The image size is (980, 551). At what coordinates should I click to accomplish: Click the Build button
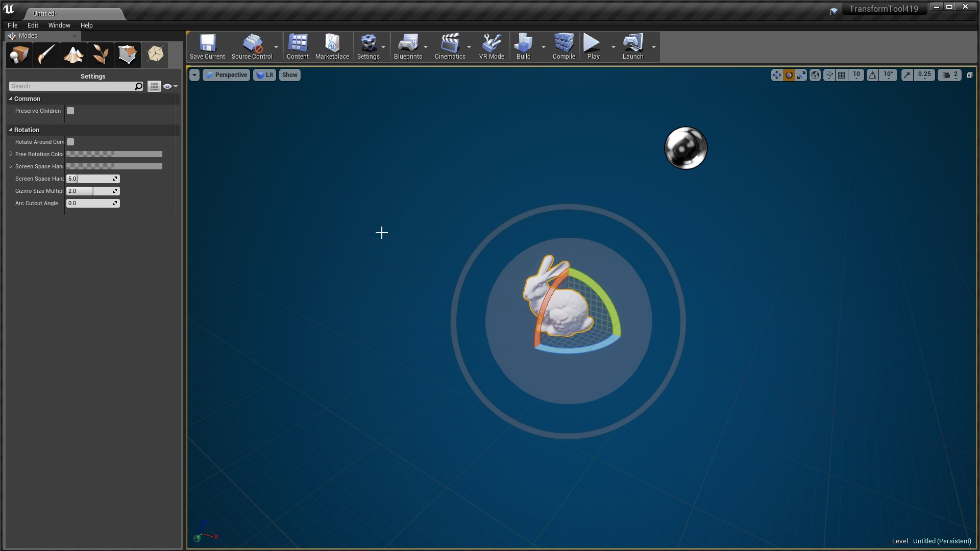pyautogui.click(x=524, y=47)
